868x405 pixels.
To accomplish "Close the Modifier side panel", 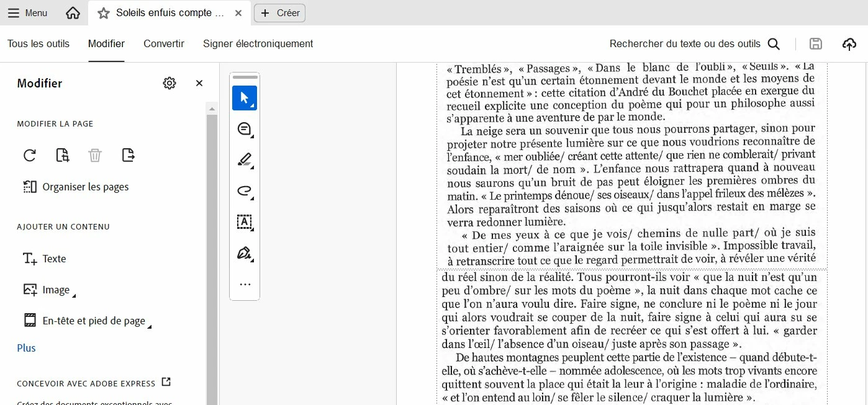I will pyautogui.click(x=199, y=83).
